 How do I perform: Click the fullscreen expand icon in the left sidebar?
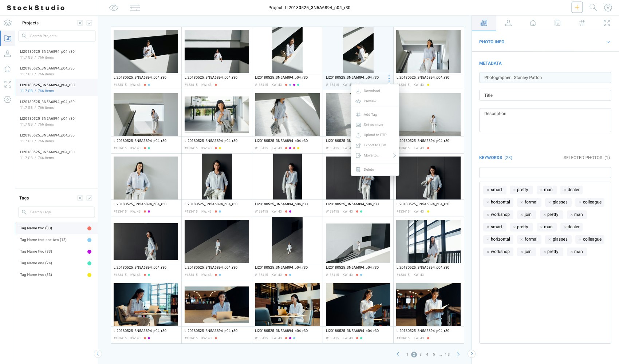pos(8,84)
